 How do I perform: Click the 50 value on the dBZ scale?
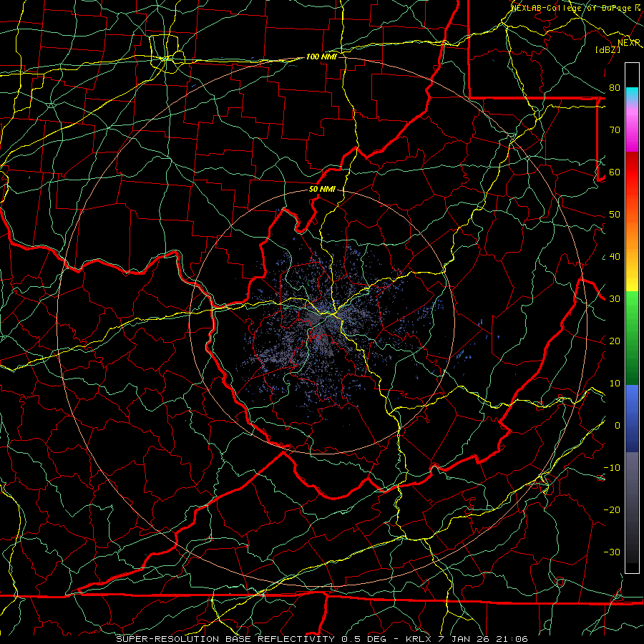(x=615, y=215)
